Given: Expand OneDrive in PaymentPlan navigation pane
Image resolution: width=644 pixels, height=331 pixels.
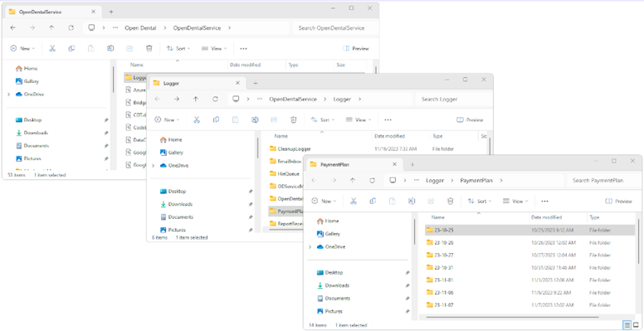Looking at the screenshot, I should tap(310, 247).
